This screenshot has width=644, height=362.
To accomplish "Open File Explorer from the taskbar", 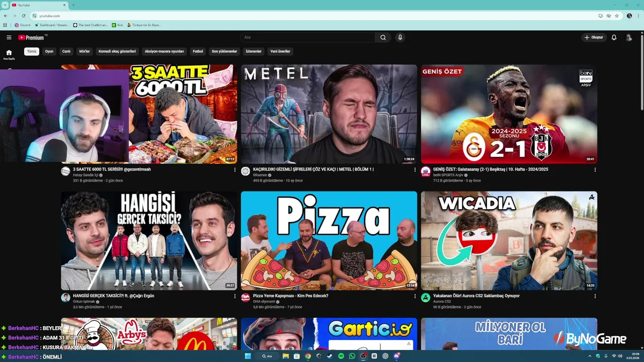I will point(286,356).
